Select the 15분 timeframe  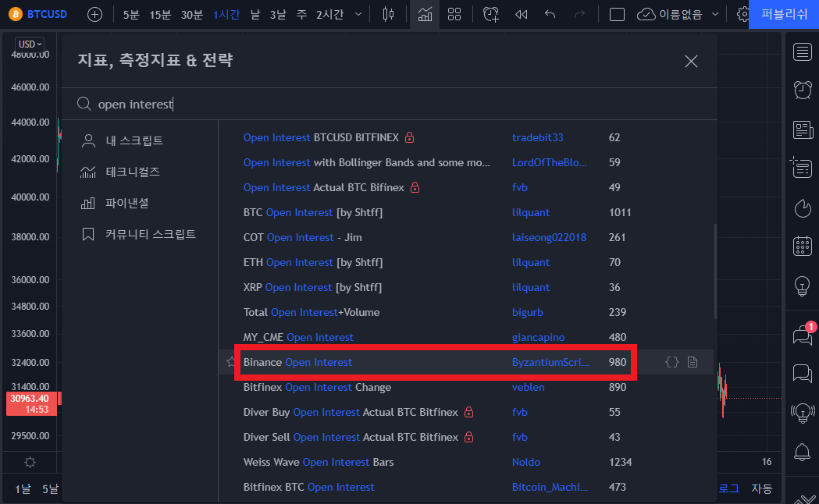[x=160, y=14]
